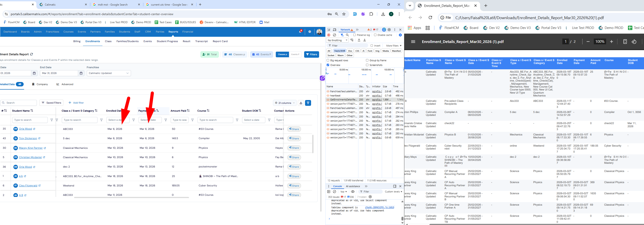Open PDF viewer sidebar hamburger menu
Viewport: 644px width, 225px height.
(413, 42)
